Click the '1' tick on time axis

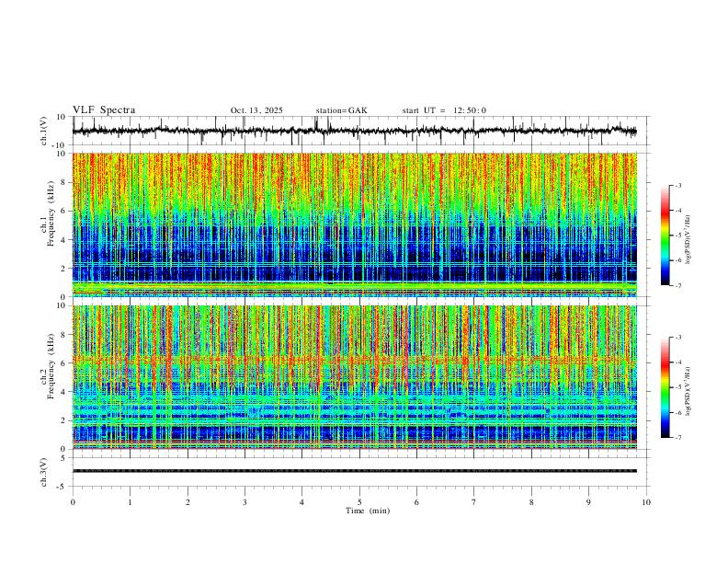coord(131,502)
